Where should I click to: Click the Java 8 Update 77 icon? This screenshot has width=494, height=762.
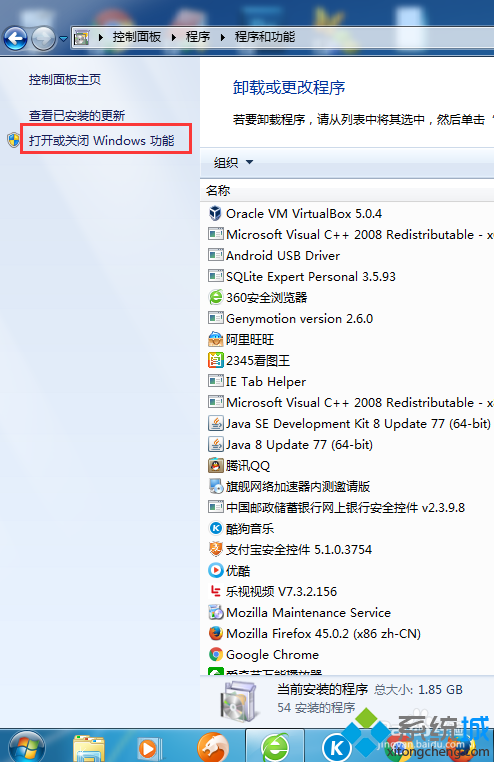pos(215,444)
